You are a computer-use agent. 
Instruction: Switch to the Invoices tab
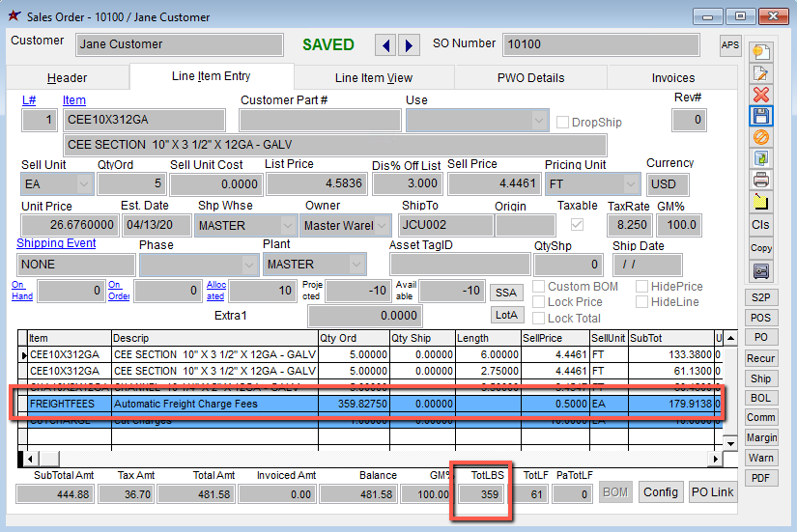click(673, 78)
